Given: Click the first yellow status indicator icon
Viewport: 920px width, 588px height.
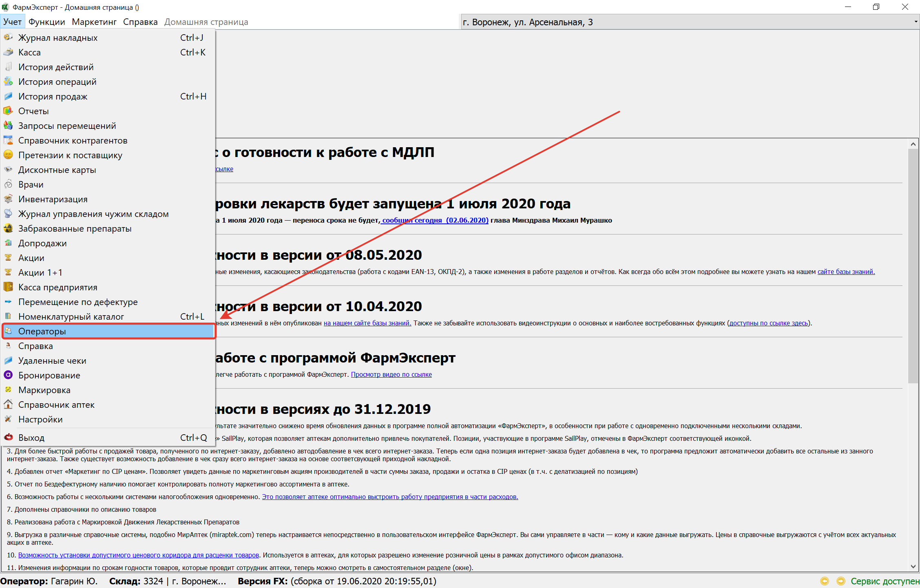Looking at the screenshot, I should pos(825,581).
